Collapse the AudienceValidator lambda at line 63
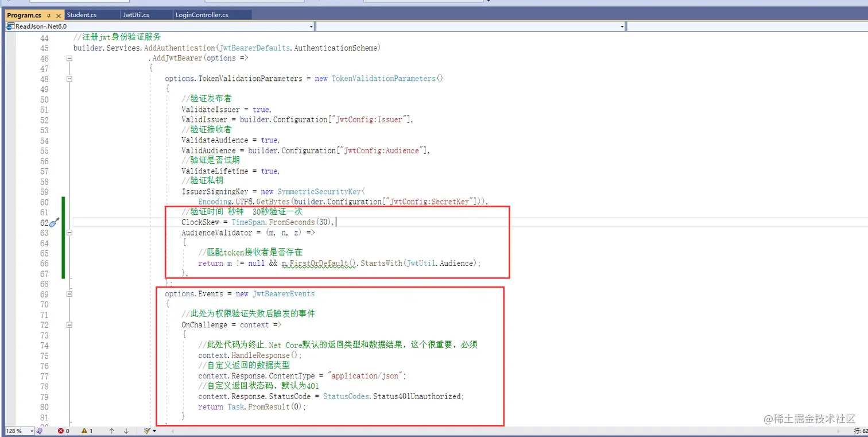Viewport: 868px width, 437px height. [x=69, y=233]
